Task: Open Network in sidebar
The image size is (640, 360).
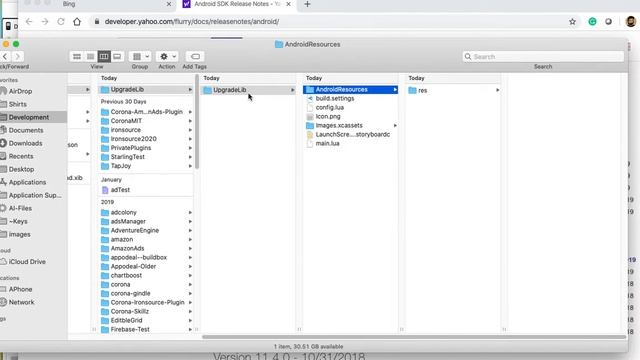Action: (21, 302)
